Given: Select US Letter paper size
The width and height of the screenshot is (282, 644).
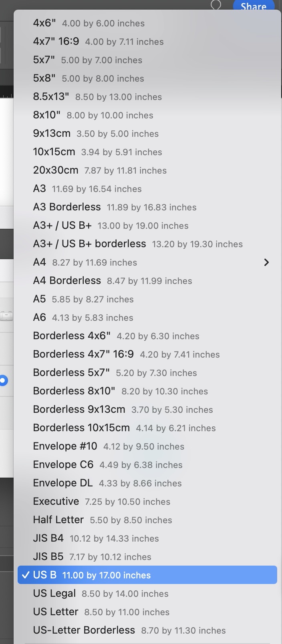Looking at the screenshot, I should (101, 612).
